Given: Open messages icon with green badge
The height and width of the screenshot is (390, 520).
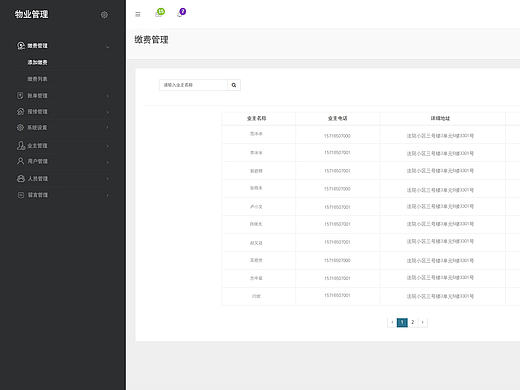Looking at the screenshot, I should (160, 13).
